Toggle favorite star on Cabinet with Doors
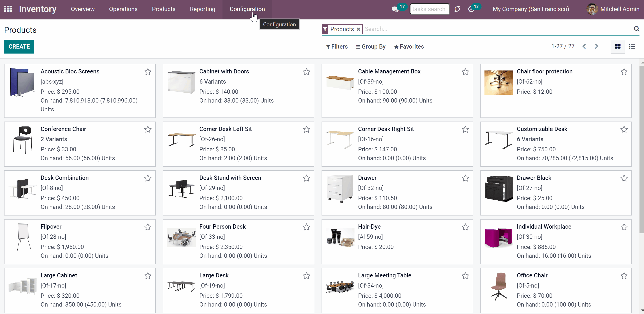Screen dimensions: 644x314 (306, 72)
